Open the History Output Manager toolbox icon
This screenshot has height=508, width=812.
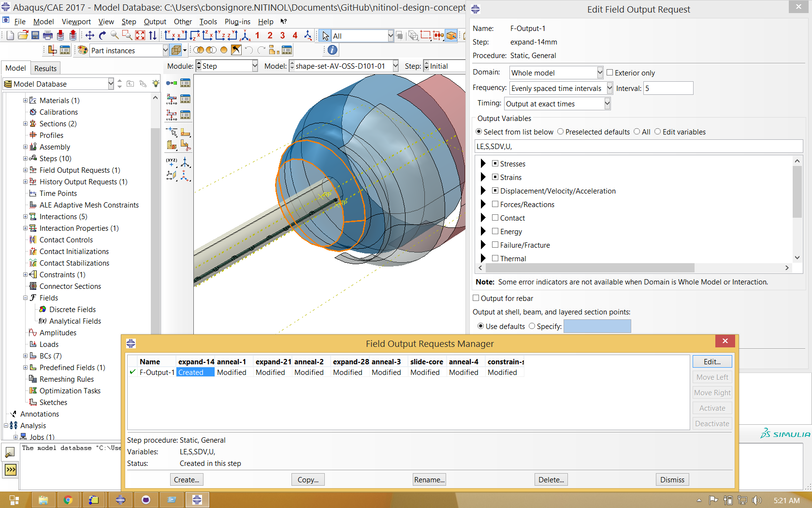(185, 115)
